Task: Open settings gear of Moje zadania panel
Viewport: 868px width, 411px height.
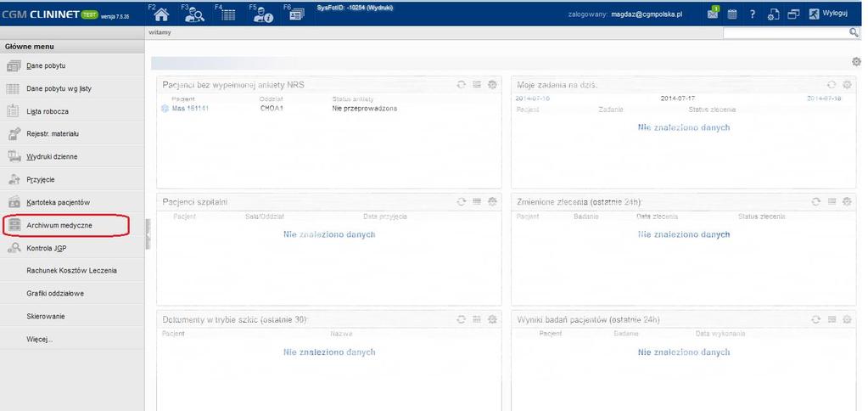Action: [847, 85]
